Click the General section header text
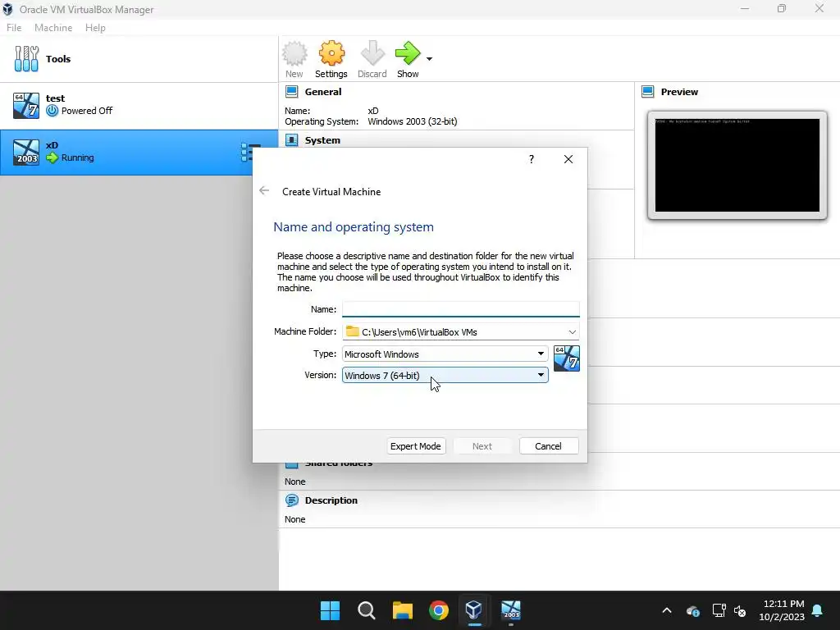The width and height of the screenshot is (840, 630). (x=323, y=92)
